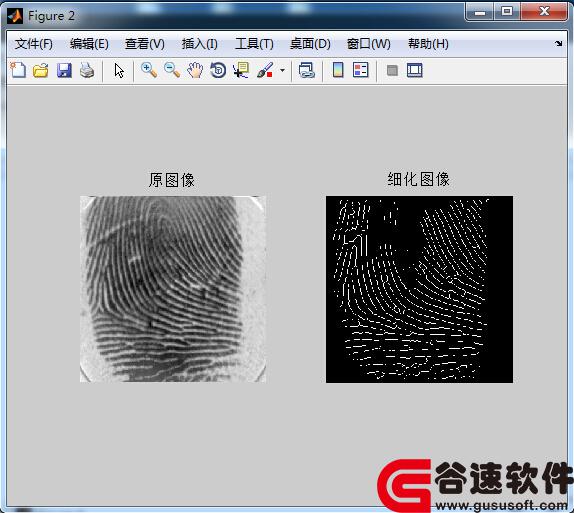Show plot tools and dock figure
The image size is (574, 513).
click(415, 70)
